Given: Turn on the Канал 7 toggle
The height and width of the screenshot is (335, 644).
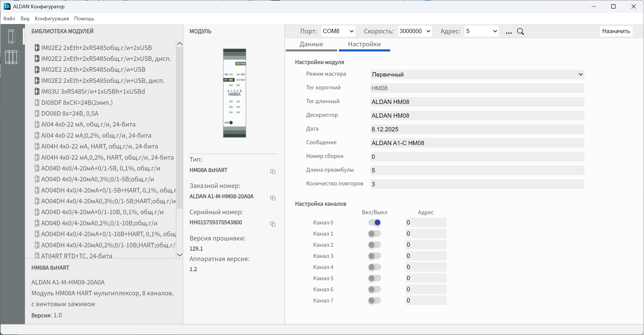Looking at the screenshot, I should click(x=374, y=300).
